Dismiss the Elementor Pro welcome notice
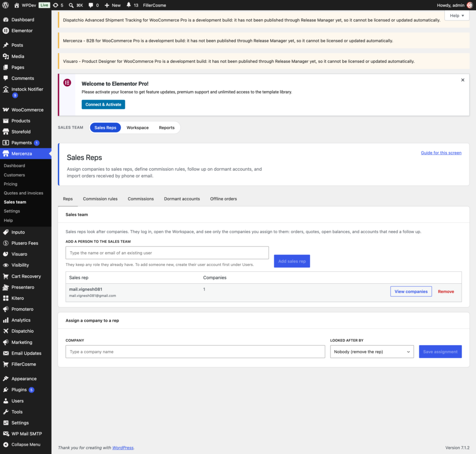The width and height of the screenshot is (476, 454). 463,80
